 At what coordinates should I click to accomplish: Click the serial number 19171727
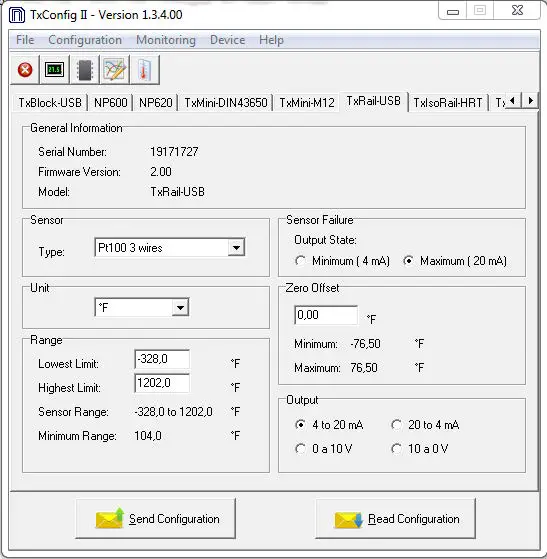[174, 152]
